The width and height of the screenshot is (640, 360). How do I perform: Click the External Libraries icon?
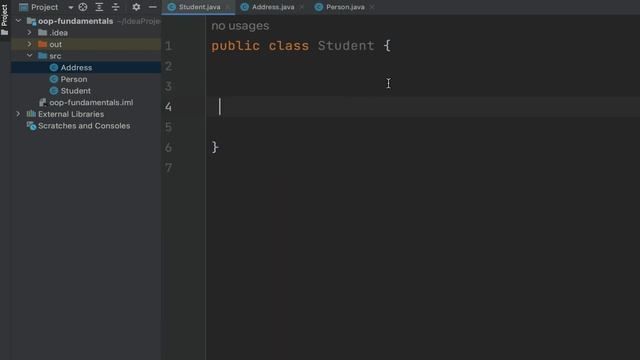pyautogui.click(x=31, y=114)
